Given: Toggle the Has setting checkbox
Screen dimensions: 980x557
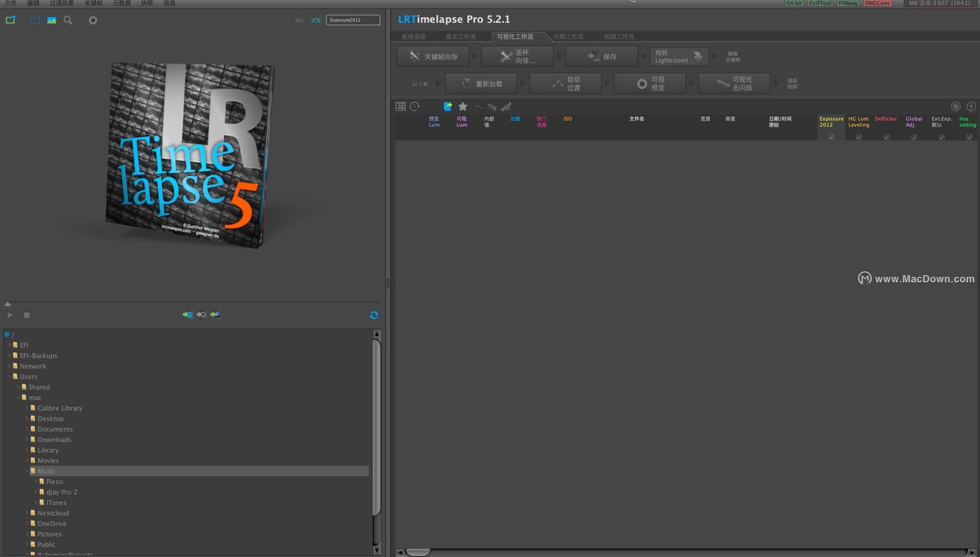Looking at the screenshot, I should coord(969,136).
